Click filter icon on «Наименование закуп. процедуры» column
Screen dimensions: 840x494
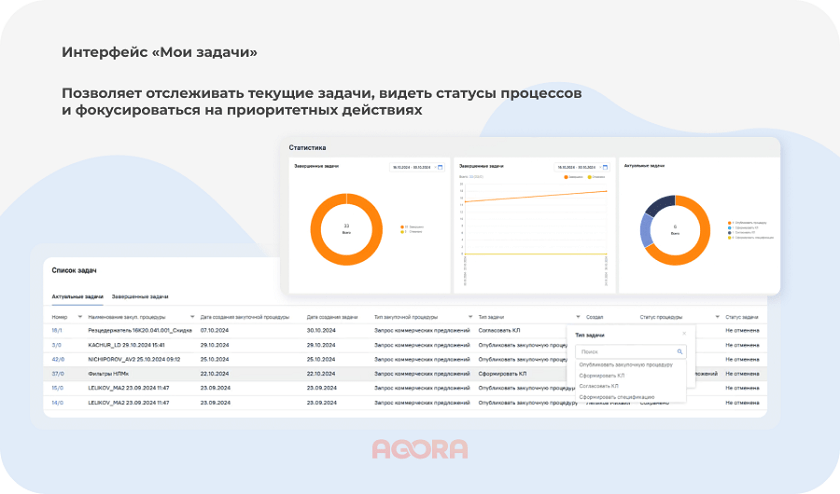tap(192, 315)
